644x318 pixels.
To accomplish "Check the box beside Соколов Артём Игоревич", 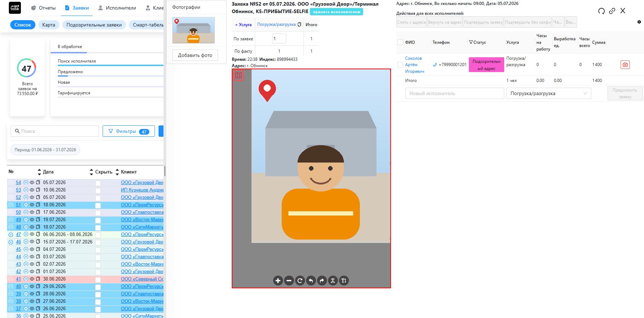I will (400, 65).
